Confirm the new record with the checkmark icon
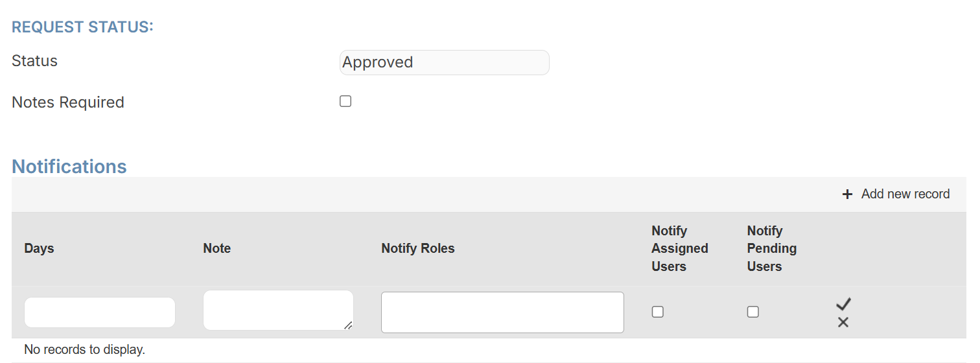This screenshot has width=980, height=363. (x=843, y=303)
